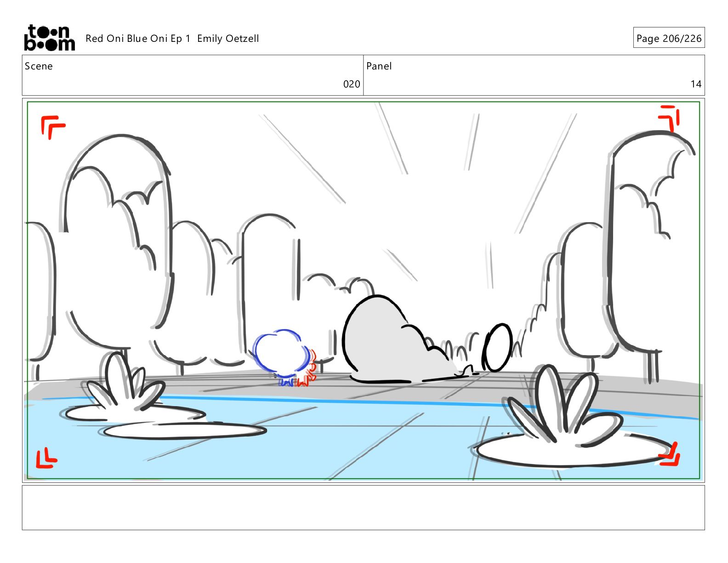The image size is (728, 563).
Task: Click the storyboard panel drawing
Action: (363, 290)
